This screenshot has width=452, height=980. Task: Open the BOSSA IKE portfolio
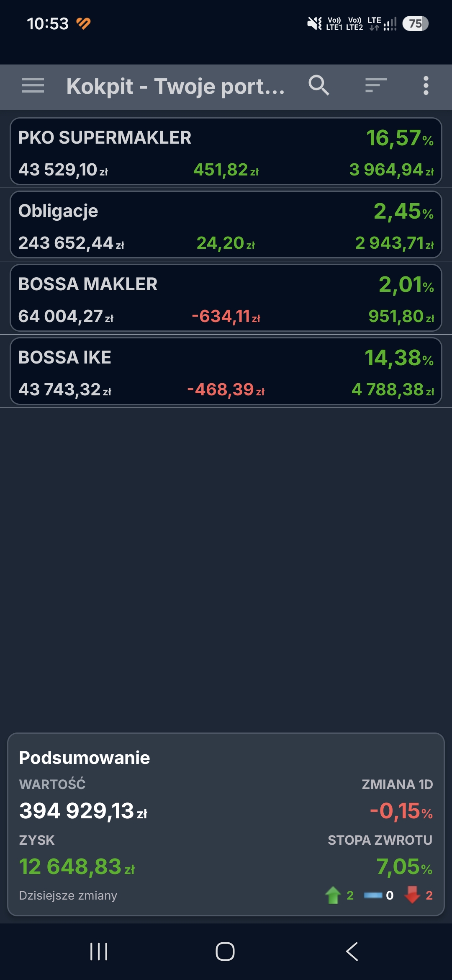pos(226,371)
